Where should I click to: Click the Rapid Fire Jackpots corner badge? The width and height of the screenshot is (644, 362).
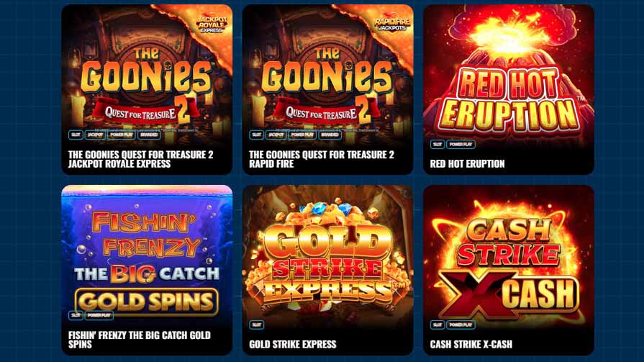pyautogui.click(x=392, y=24)
